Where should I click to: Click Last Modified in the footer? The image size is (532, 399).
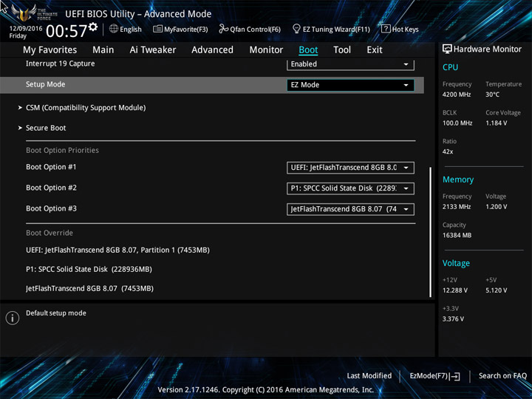(x=369, y=376)
